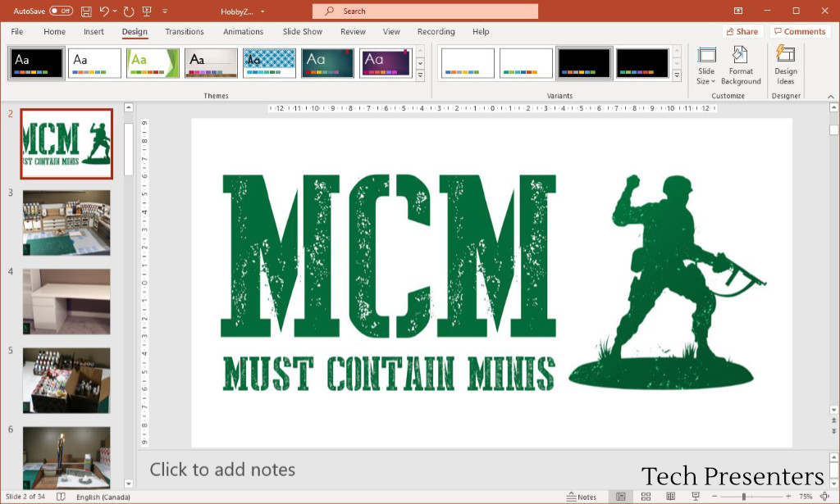Open Slide Size options
Image resolution: width=840 pixels, height=504 pixels.
706,66
